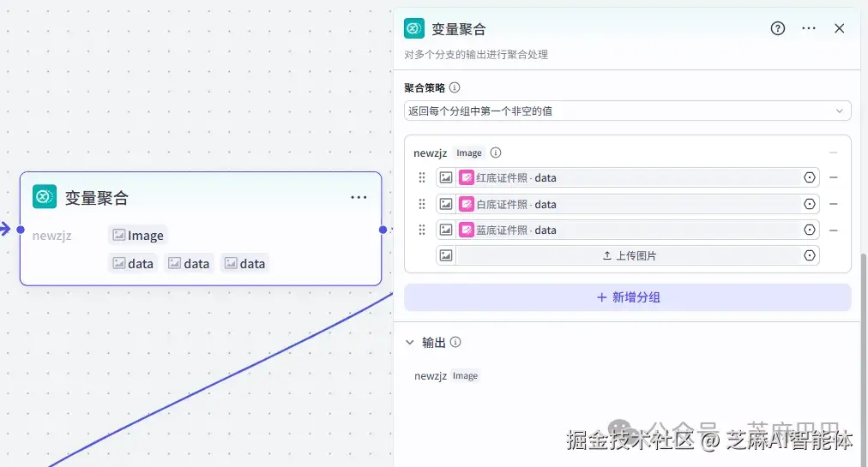The width and height of the screenshot is (868, 467).
Task: Click the 上传图片 upload button
Action: [x=629, y=255]
